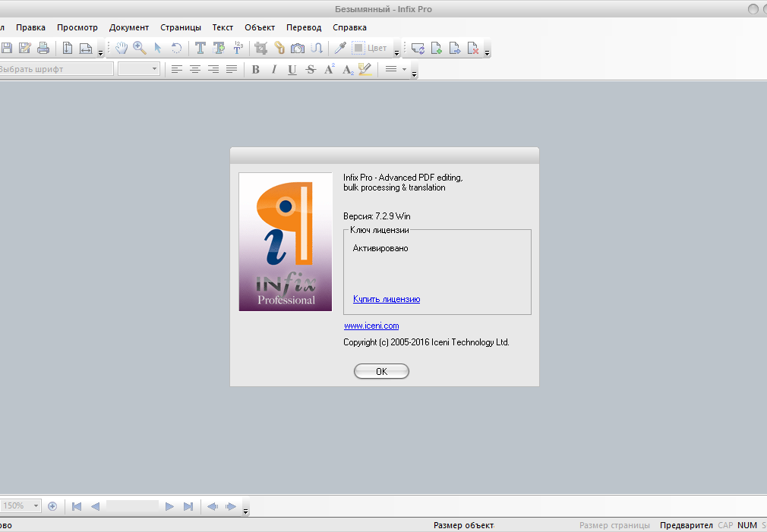Screen dimensions: 767x532
Task: Expand the file toolbar overflow options
Action: coord(100,52)
